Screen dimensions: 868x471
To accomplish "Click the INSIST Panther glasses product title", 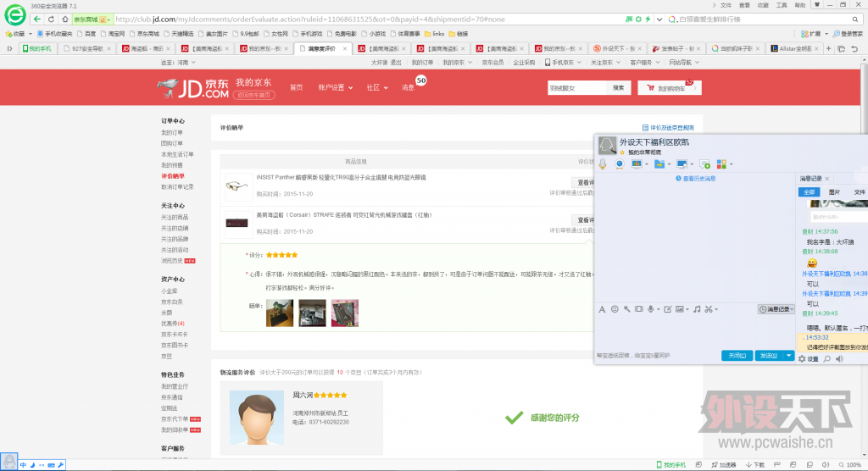I will coord(341,178).
